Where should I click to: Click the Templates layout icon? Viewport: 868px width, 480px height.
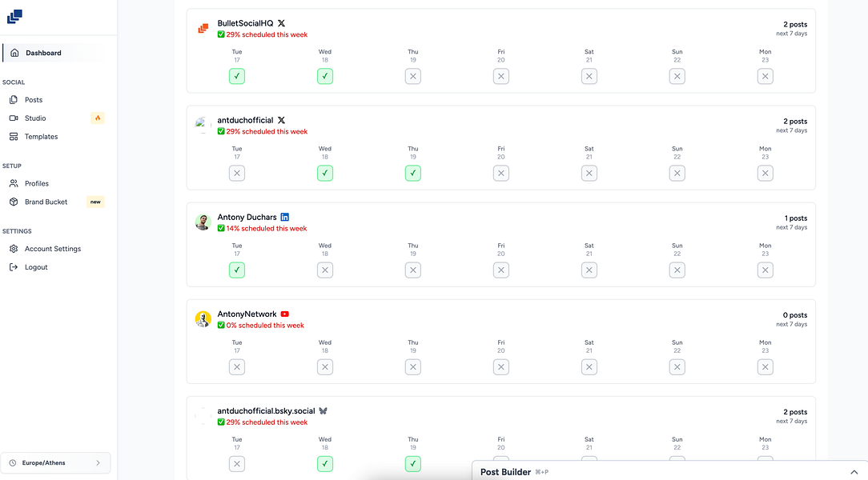[x=14, y=137]
